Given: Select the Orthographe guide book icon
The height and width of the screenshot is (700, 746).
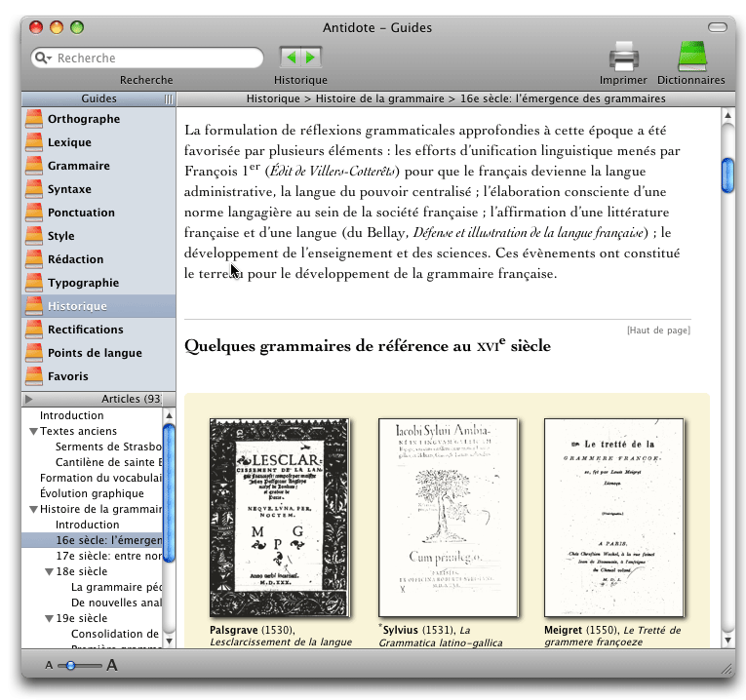Looking at the screenshot, I should click(x=34, y=119).
